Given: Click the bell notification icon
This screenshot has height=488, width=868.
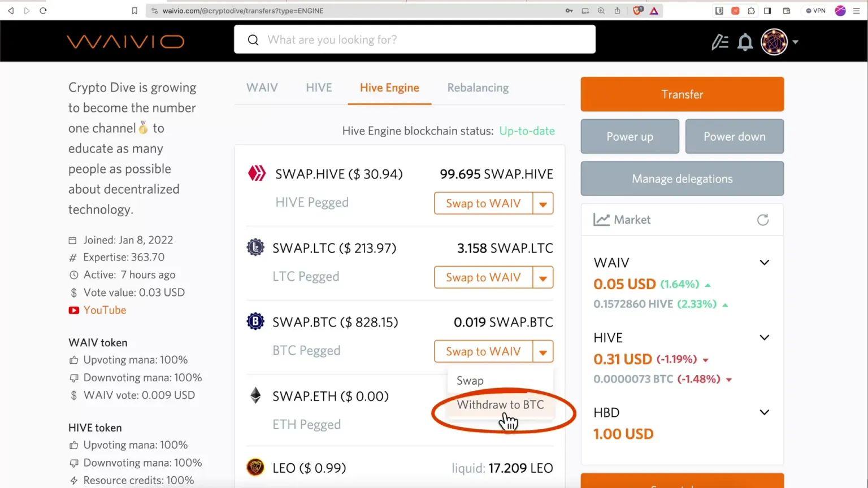Looking at the screenshot, I should [x=745, y=41].
